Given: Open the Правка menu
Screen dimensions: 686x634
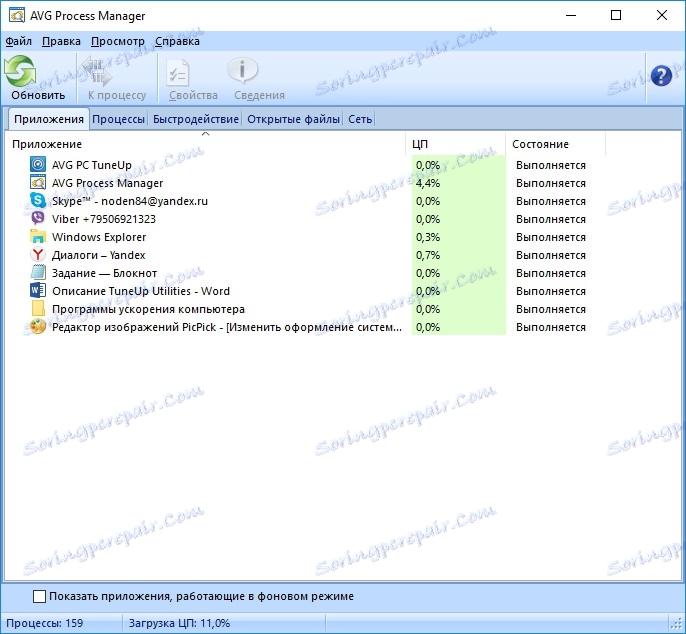Looking at the screenshot, I should point(61,41).
